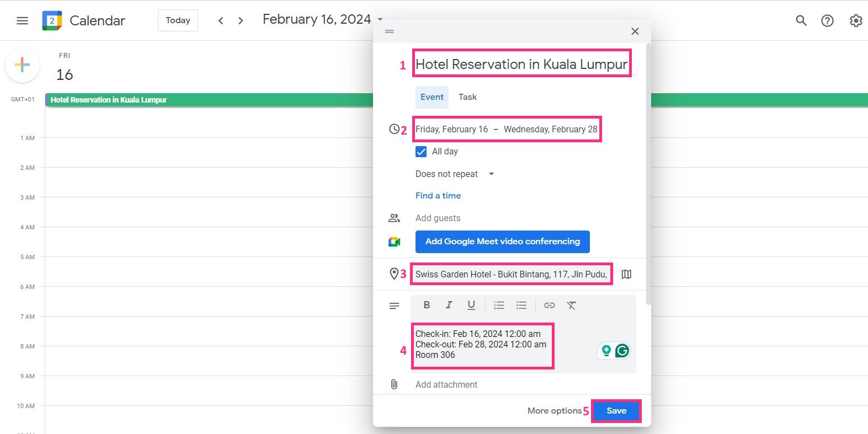This screenshot has width=868, height=434.
Task: Insert a bulleted list
Action: [x=521, y=305]
